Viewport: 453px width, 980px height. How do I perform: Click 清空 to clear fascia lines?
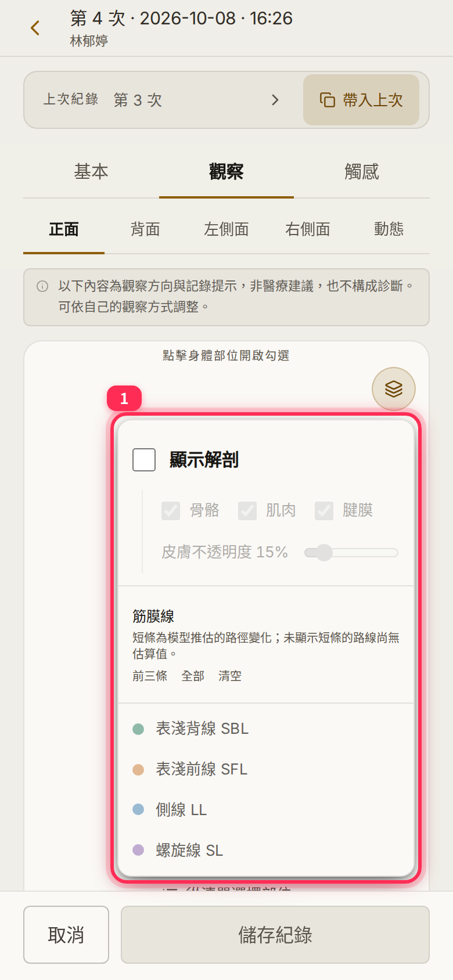point(230,676)
